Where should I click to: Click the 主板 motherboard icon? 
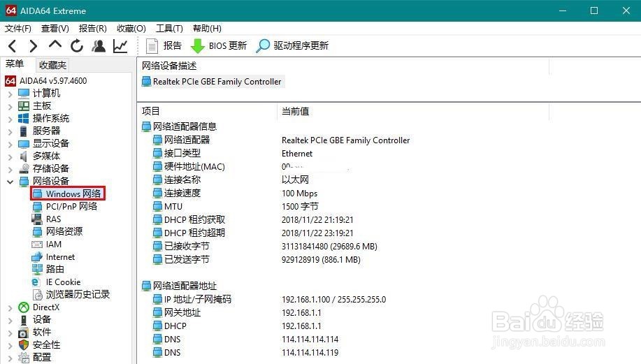24,106
